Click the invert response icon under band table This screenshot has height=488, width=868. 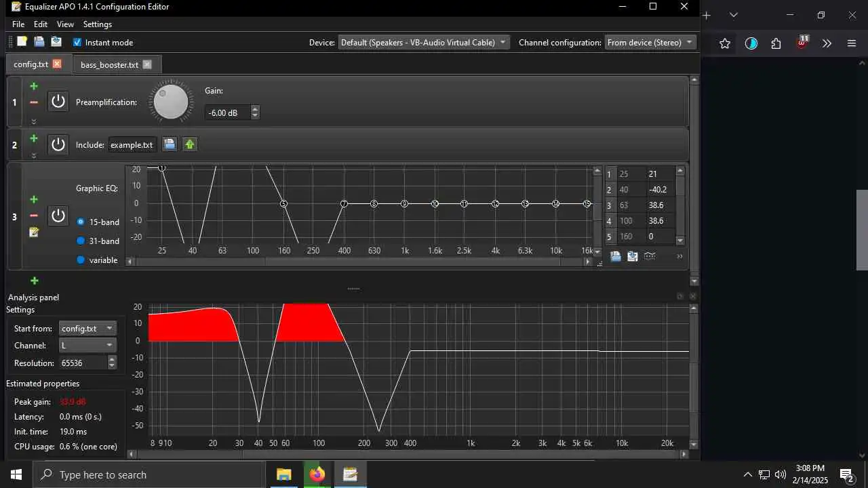[x=650, y=256]
